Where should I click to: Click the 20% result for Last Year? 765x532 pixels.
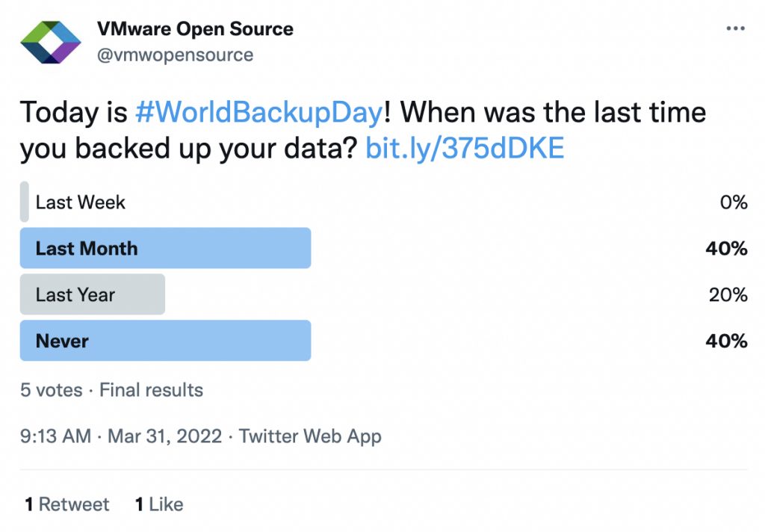point(728,294)
